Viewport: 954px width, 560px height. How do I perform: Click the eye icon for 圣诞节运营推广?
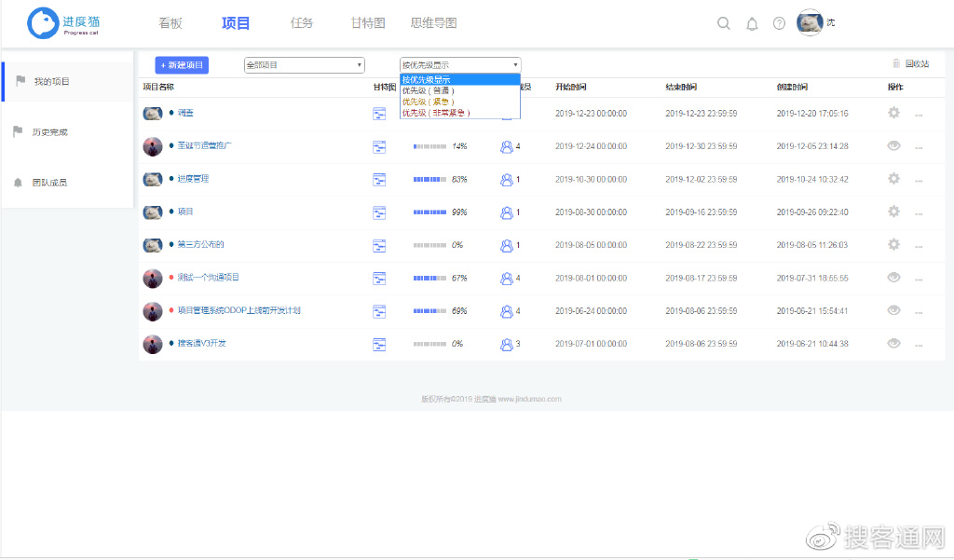click(893, 145)
